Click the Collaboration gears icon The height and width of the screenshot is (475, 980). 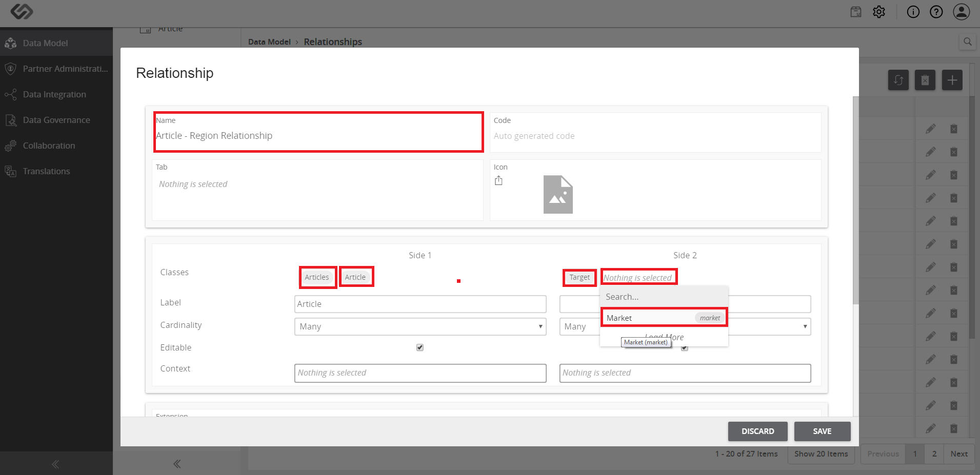[10, 146]
